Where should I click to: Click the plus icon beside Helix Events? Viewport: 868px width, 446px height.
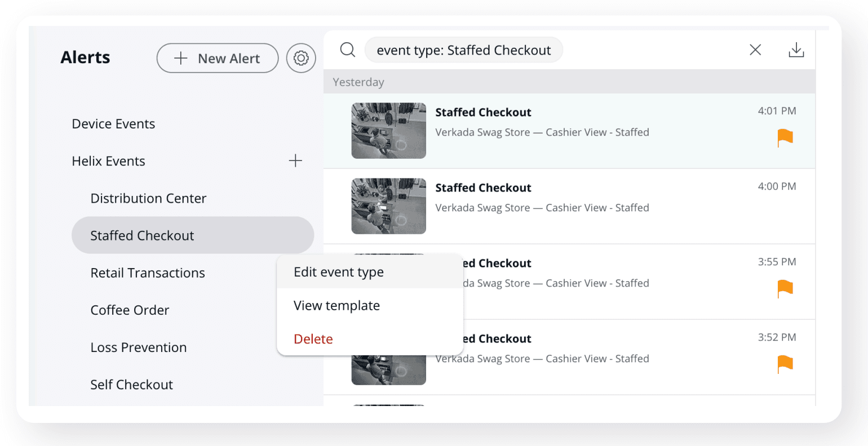click(295, 161)
